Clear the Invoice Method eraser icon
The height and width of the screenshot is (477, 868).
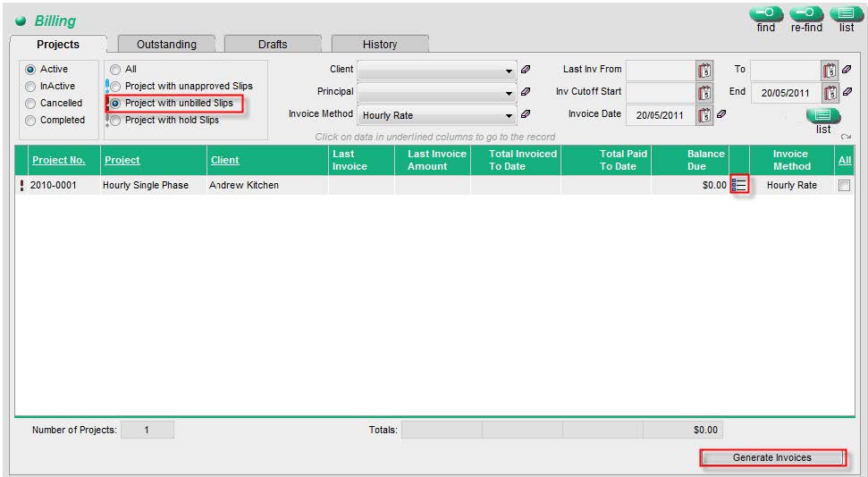pos(526,114)
